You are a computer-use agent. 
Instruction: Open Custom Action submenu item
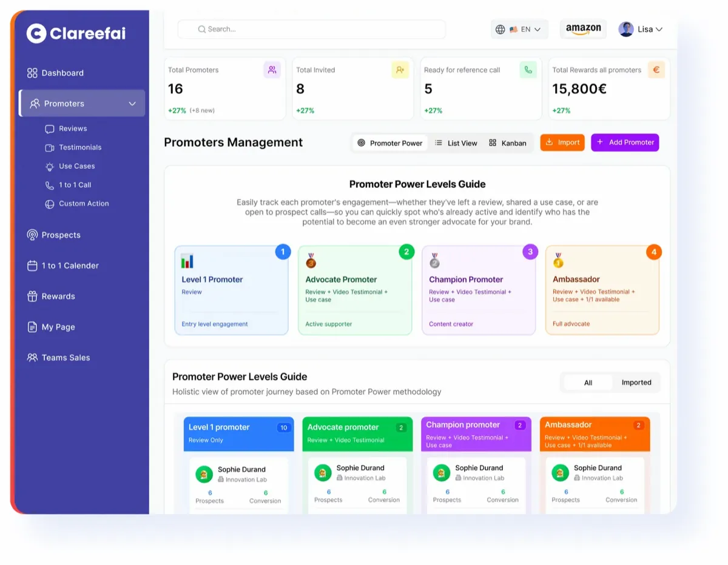pos(77,204)
